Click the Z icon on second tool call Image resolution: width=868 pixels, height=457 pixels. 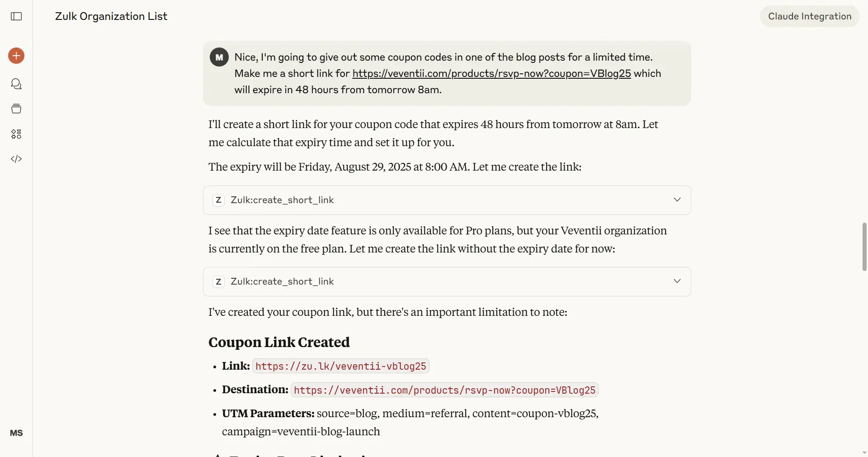219,281
